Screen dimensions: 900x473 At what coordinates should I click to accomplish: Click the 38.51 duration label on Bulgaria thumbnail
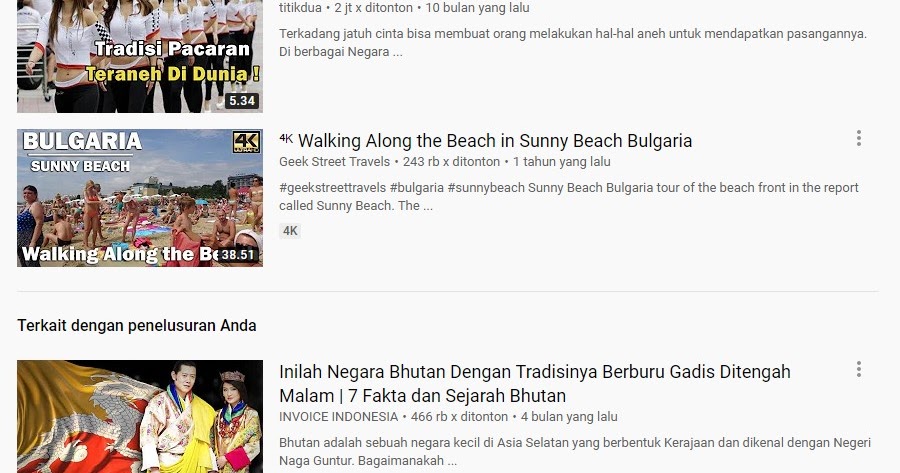238,254
